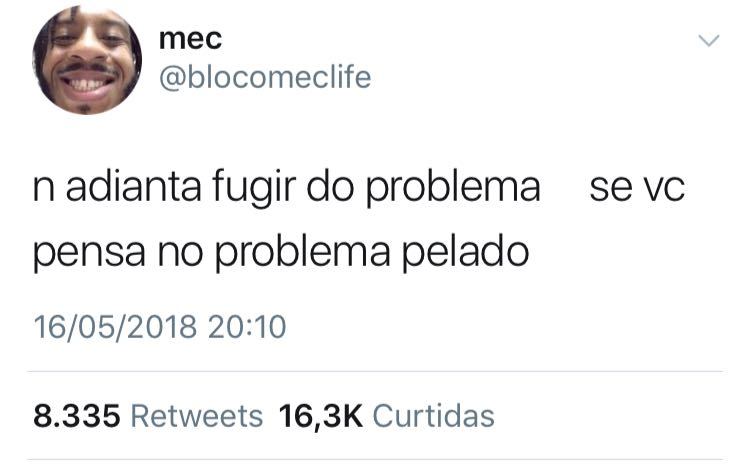Click the word 'pelado' in the tweet

coord(465,253)
